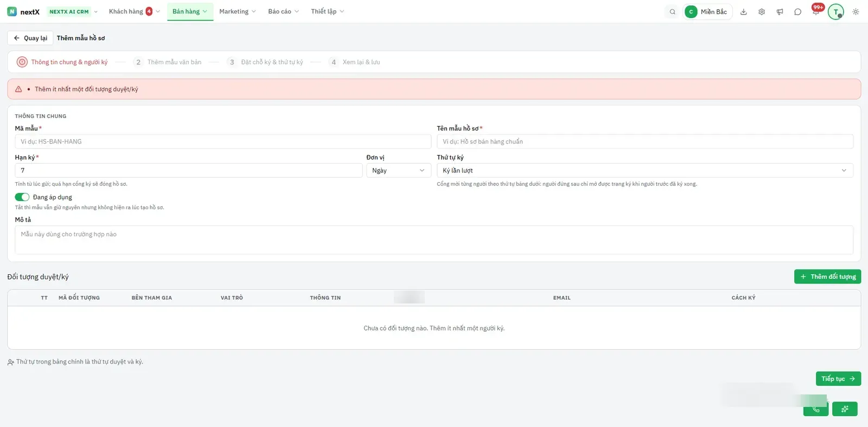Click the nextX logo icon
The width and height of the screenshot is (868, 427).
coord(12,11)
